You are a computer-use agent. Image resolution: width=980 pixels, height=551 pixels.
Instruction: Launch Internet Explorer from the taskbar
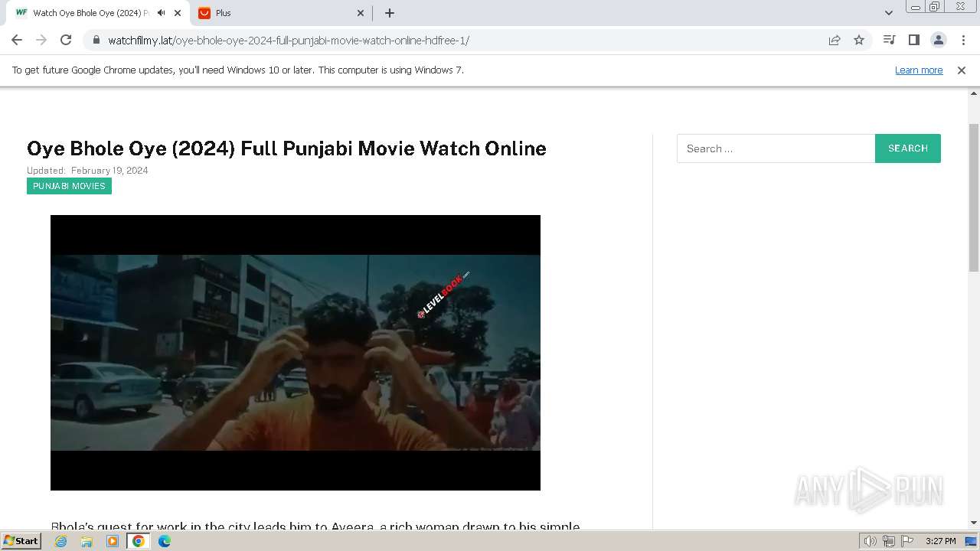tap(61, 541)
